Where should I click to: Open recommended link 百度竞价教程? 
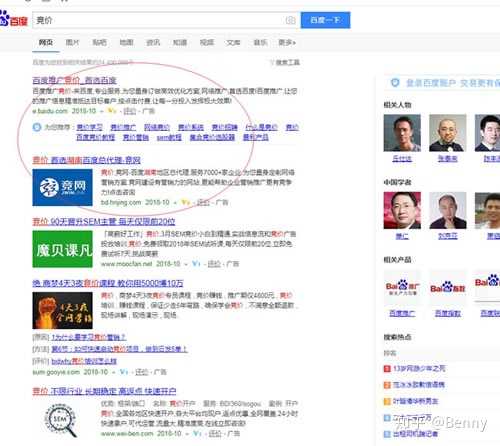(96, 137)
